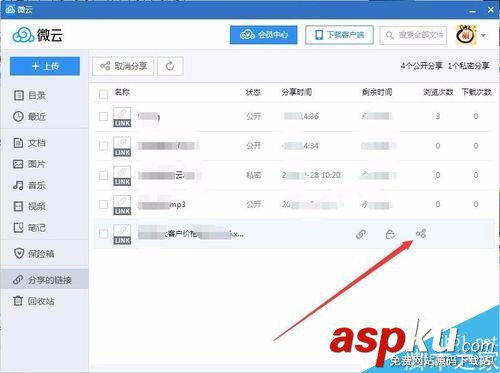Check the row shared at 4:34
Image resolution: width=500 pixels, height=373 pixels.
[x=103, y=146]
